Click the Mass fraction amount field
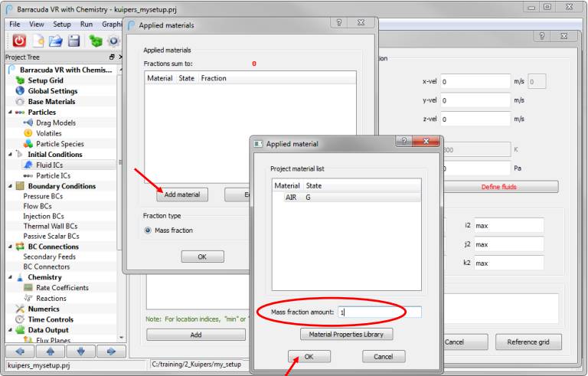 pyautogui.click(x=380, y=312)
